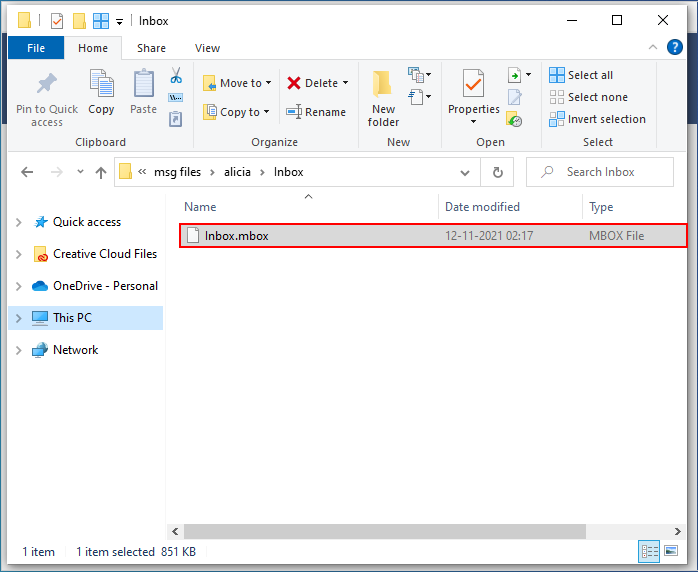Screen dimensions: 698x572
Task: Open the Copy to dropdown
Action: point(237,112)
